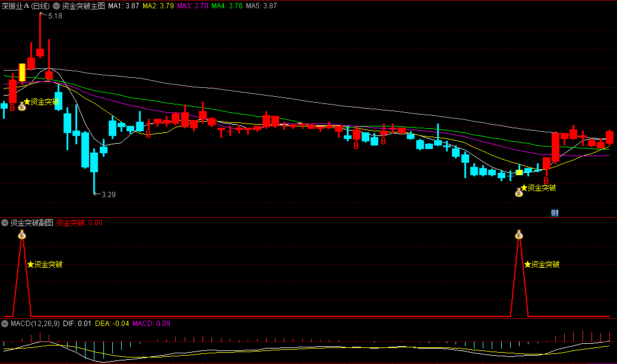
Task: Click the yellow-filled candle near the 5.18 peak
Action: (22, 73)
